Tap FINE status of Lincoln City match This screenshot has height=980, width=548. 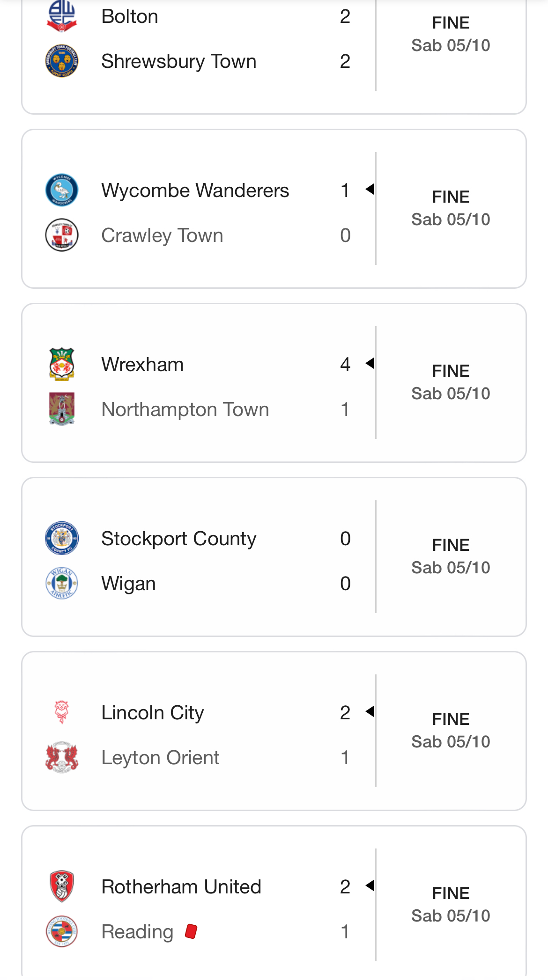450,719
